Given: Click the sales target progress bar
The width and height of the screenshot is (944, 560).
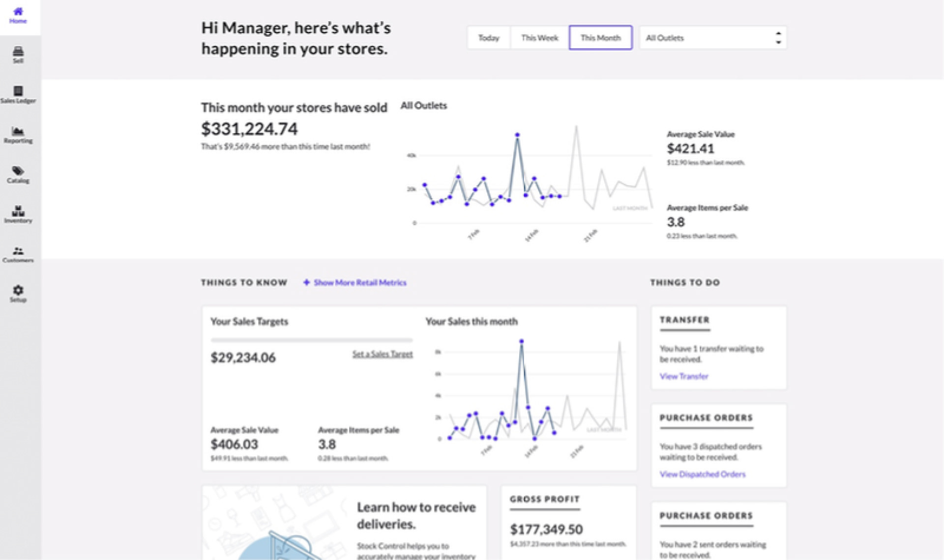Looking at the screenshot, I should click(312, 340).
